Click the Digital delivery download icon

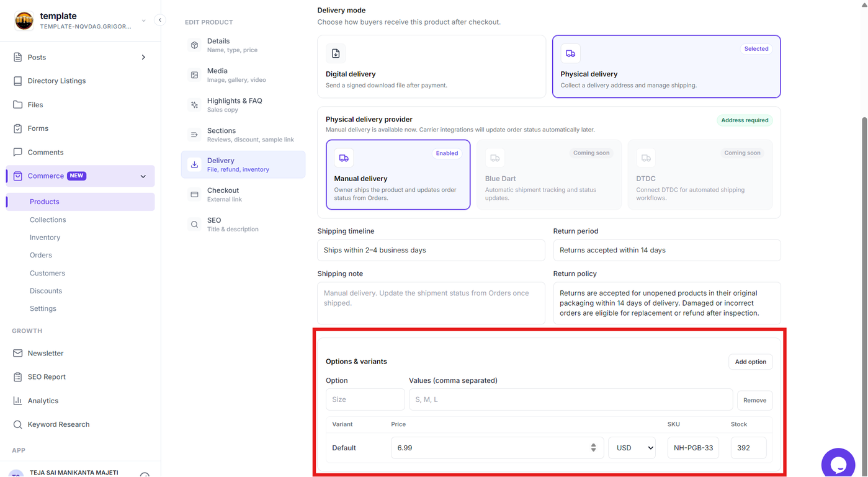coord(336,53)
